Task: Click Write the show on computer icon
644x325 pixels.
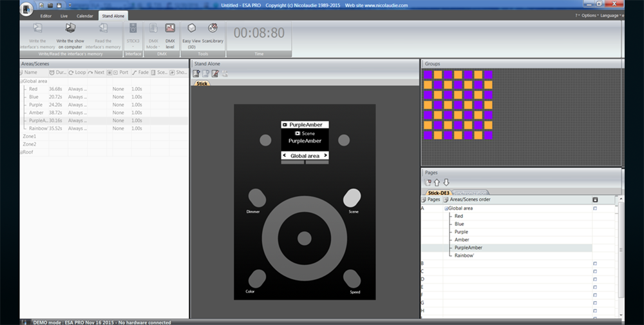Action: point(70,28)
